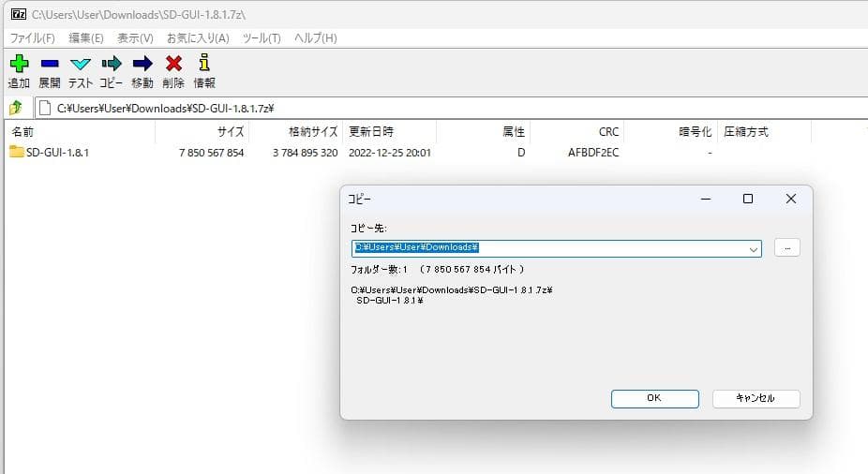The height and width of the screenshot is (474, 868).
Task: Sort by the Size (サイズ) column header
Action: (x=231, y=132)
